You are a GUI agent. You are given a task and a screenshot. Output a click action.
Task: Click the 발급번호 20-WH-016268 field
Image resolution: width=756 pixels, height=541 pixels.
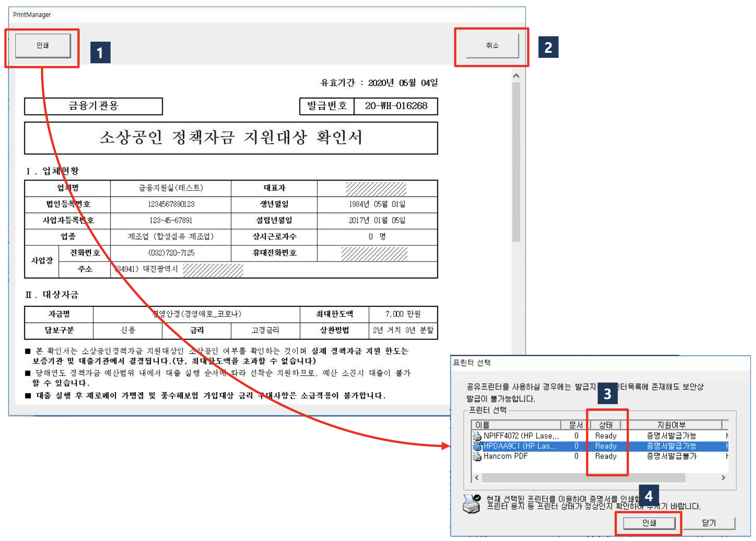tap(396, 106)
